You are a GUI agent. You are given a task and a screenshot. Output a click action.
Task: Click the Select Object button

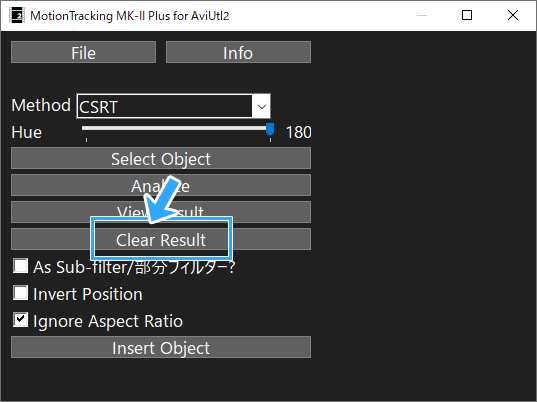point(161,158)
